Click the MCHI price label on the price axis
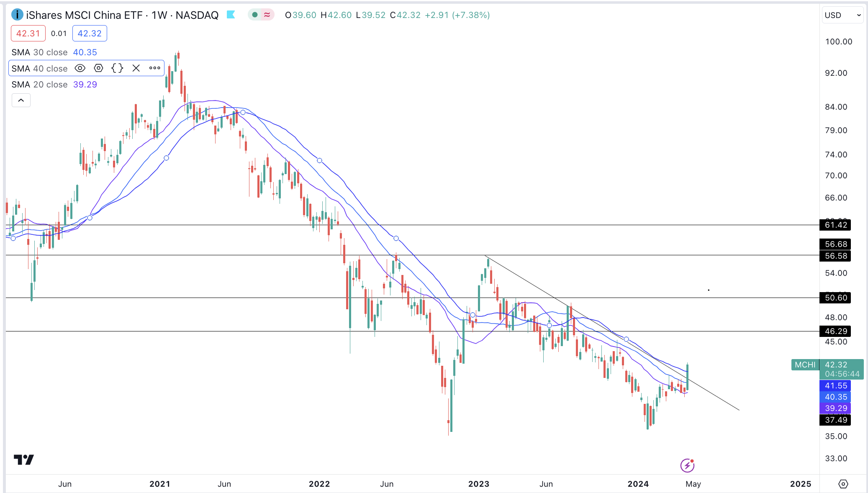The height and width of the screenshot is (493, 868). tap(804, 365)
